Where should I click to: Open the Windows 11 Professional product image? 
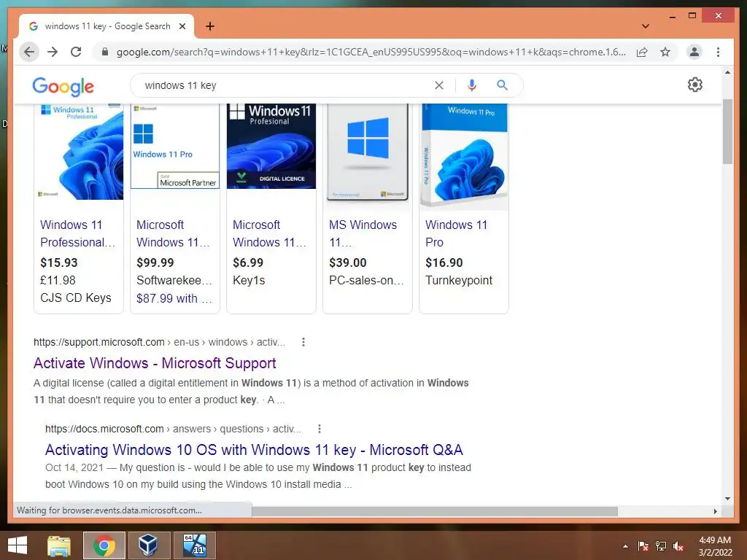pos(79,152)
